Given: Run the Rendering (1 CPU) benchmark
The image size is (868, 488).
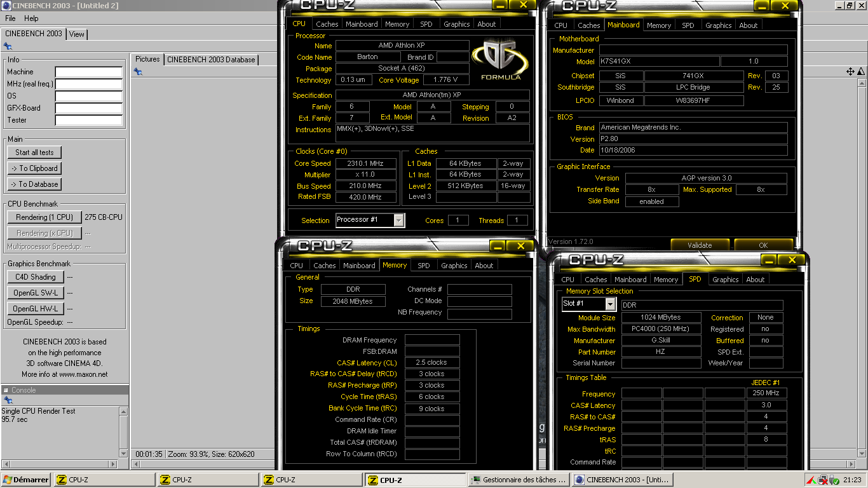Looking at the screenshot, I should coord(44,217).
